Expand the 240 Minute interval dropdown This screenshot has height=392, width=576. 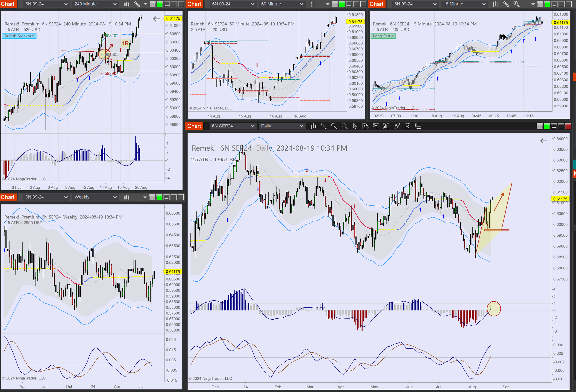point(95,4)
